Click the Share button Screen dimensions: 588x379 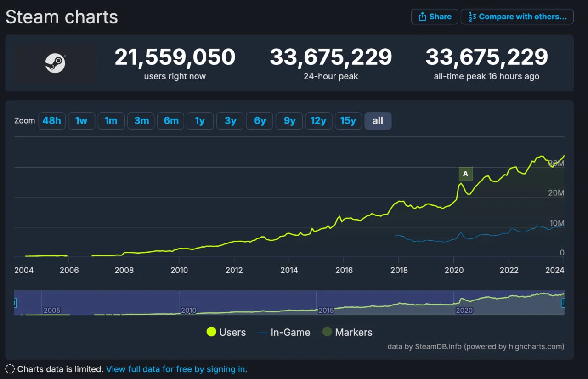pos(434,17)
